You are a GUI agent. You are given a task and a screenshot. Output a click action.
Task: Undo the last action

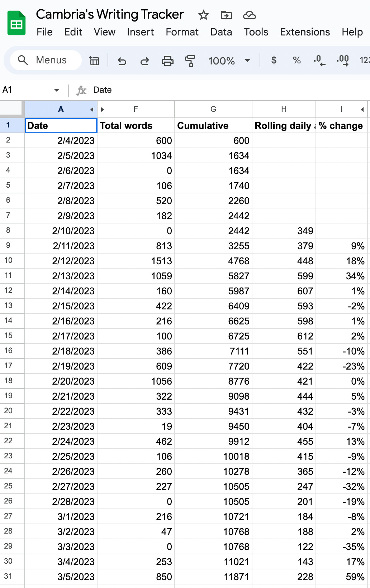[122, 61]
